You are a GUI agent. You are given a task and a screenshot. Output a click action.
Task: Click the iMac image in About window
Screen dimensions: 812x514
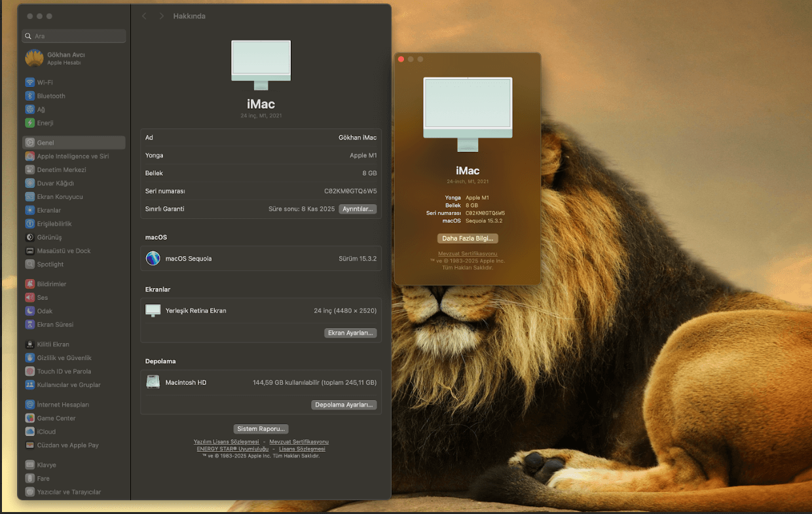coord(468,114)
